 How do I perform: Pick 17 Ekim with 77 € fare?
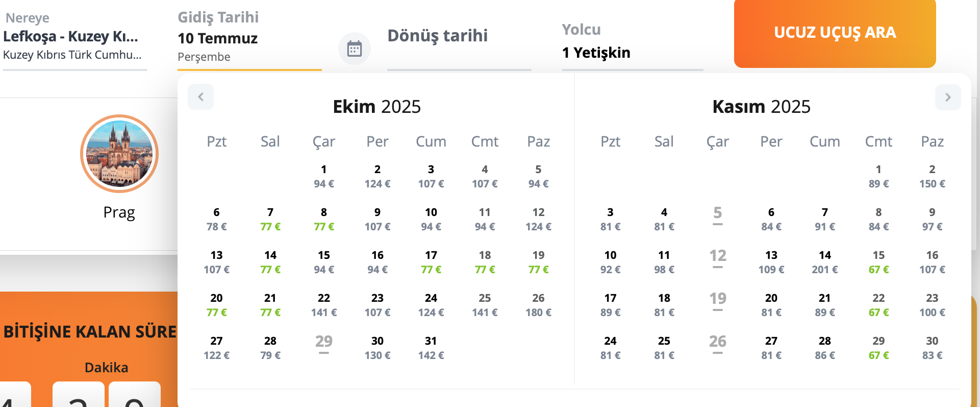click(431, 262)
